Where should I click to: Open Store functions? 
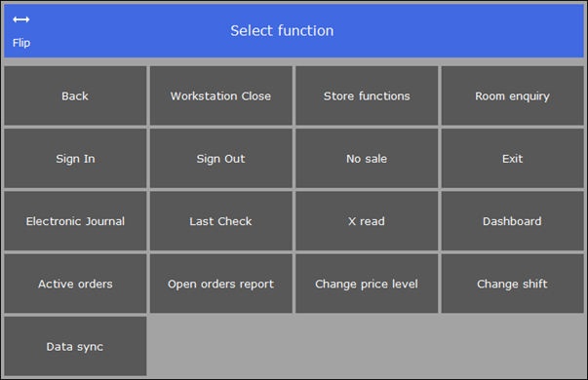tap(367, 95)
